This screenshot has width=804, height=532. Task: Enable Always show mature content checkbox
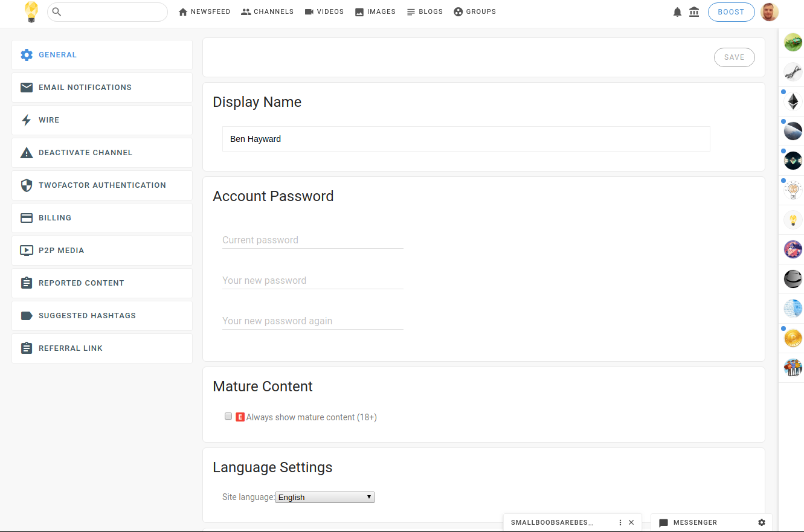[228, 417]
